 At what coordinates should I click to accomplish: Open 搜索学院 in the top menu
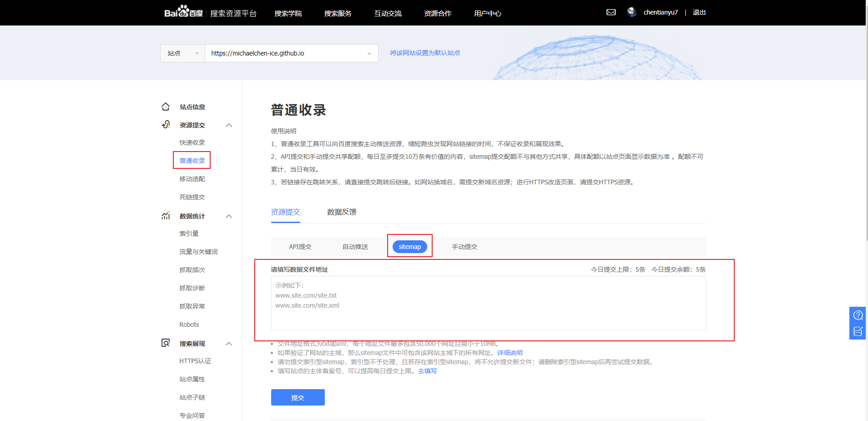point(288,13)
